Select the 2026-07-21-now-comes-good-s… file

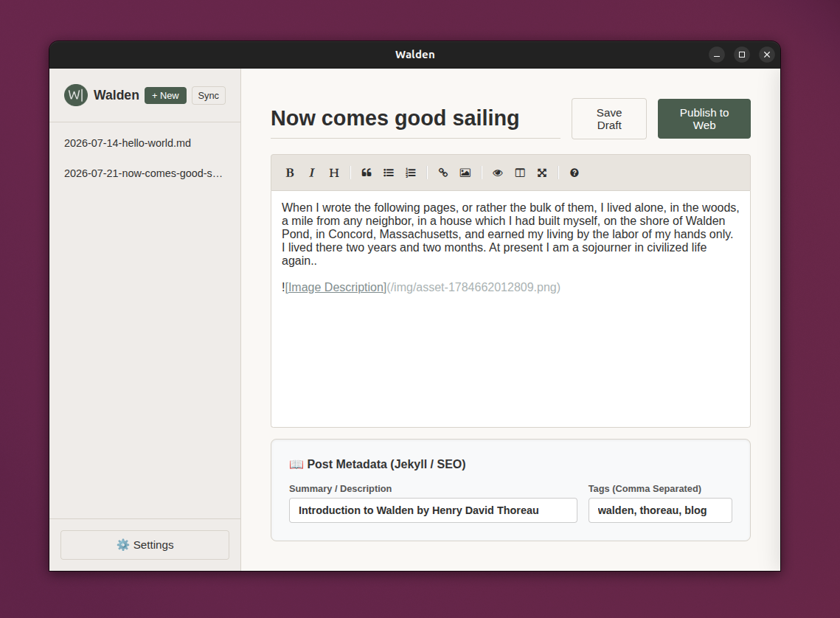(x=145, y=173)
